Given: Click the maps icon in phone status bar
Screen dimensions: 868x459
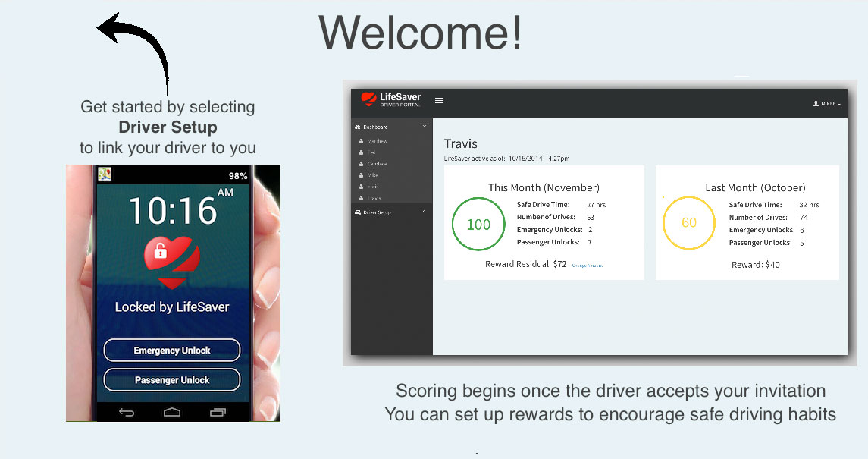Looking at the screenshot, I should (105, 174).
